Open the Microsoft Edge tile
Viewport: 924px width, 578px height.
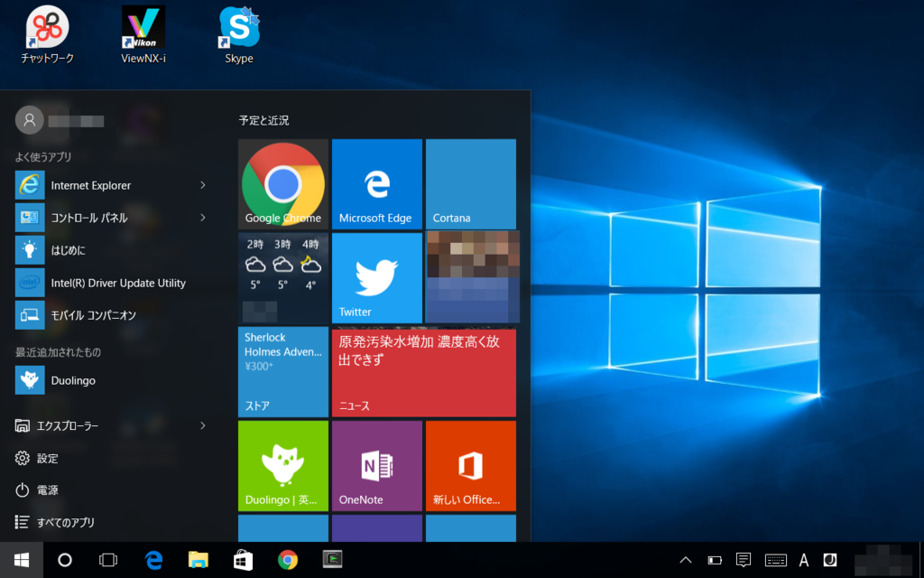(x=376, y=183)
